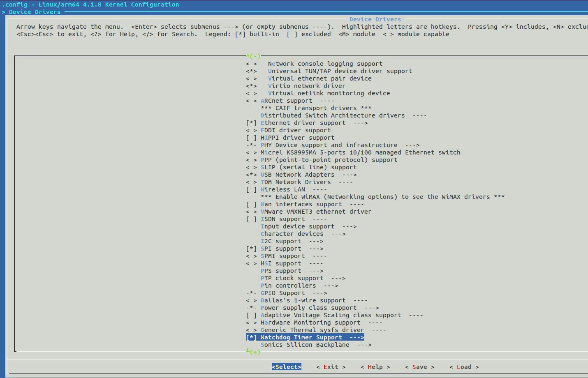This screenshot has width=588, height=378.
Task: Click the Select button
Action: pos(286,366)
